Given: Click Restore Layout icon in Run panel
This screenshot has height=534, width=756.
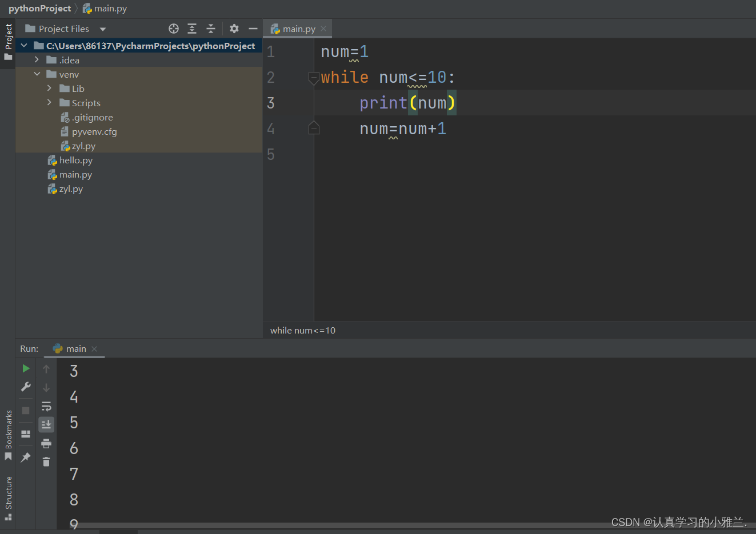Looking at the screenshot, I should tap(26, 434).
